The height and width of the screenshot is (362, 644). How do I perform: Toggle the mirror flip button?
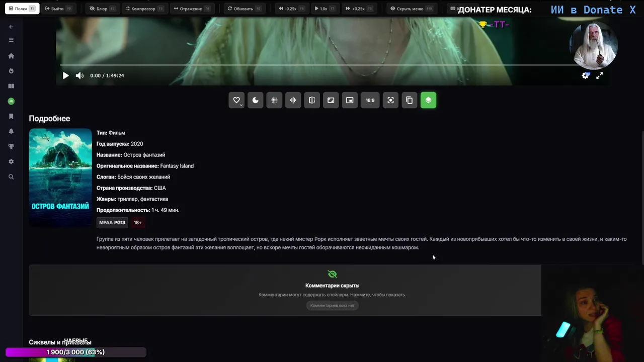click(x=312, y=100)
